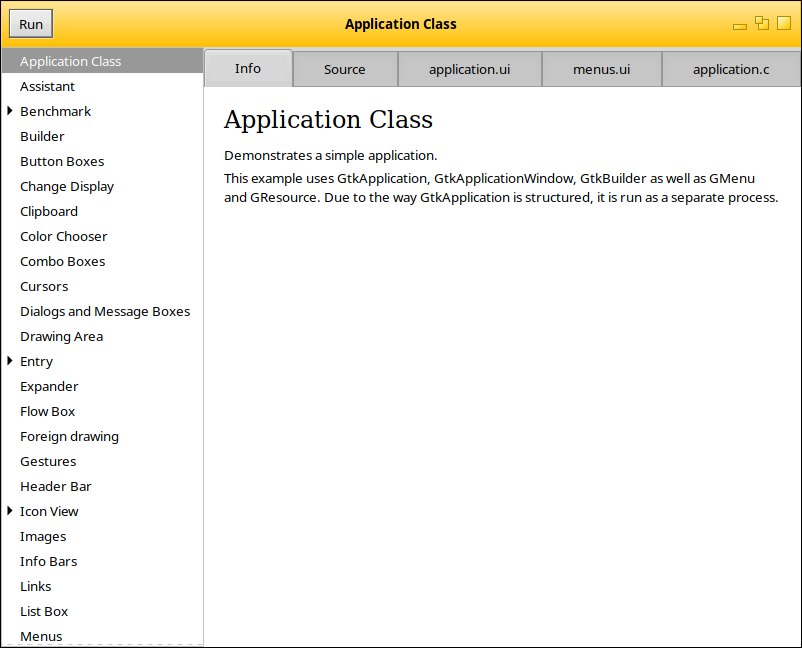Select the Color Chooser demo
This screenshot has height=648, width=802.
[102, 237]
